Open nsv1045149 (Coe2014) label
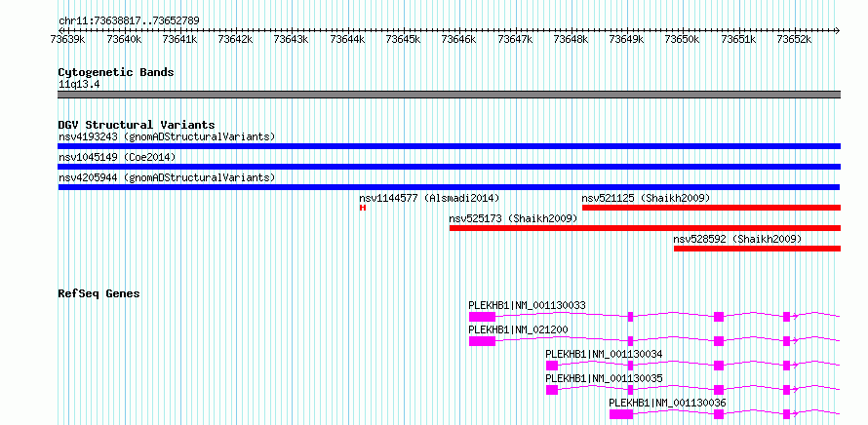This screenshot has height=425, width=868. pos(117,158)
